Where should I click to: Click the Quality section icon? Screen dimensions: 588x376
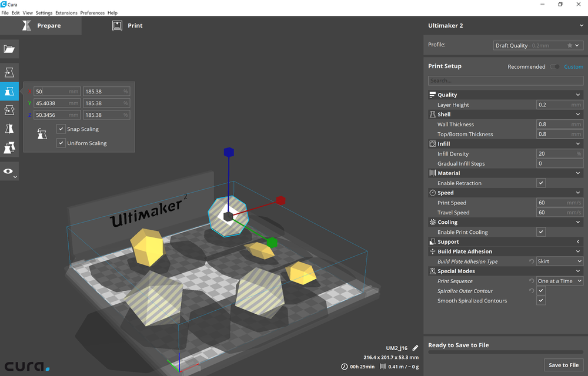[x=432, y=95]
